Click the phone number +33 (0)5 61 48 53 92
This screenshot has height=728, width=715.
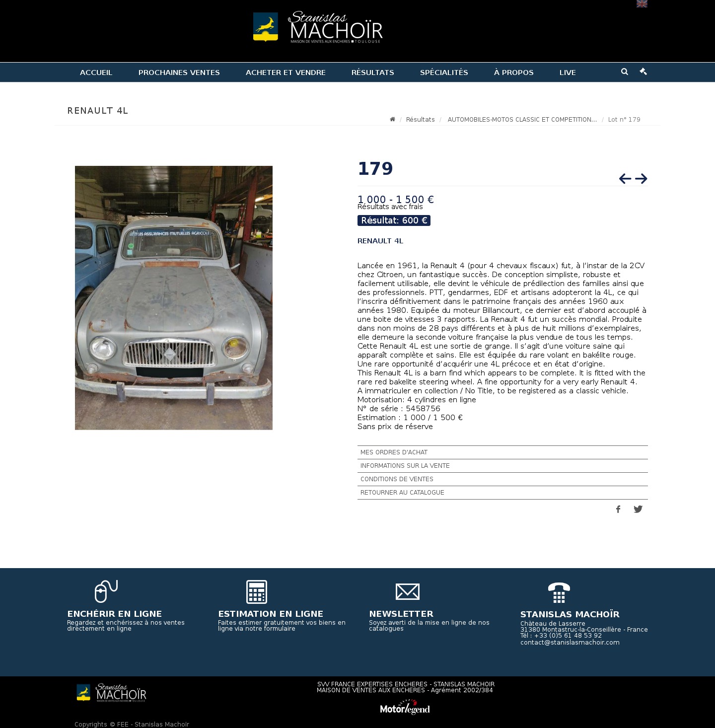pyautogui.click(x=568, y=636)
